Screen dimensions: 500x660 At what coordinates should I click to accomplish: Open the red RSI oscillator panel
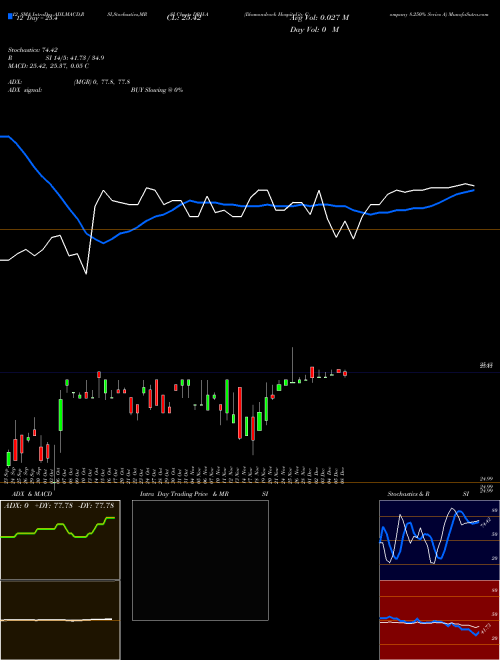point(439,620)
